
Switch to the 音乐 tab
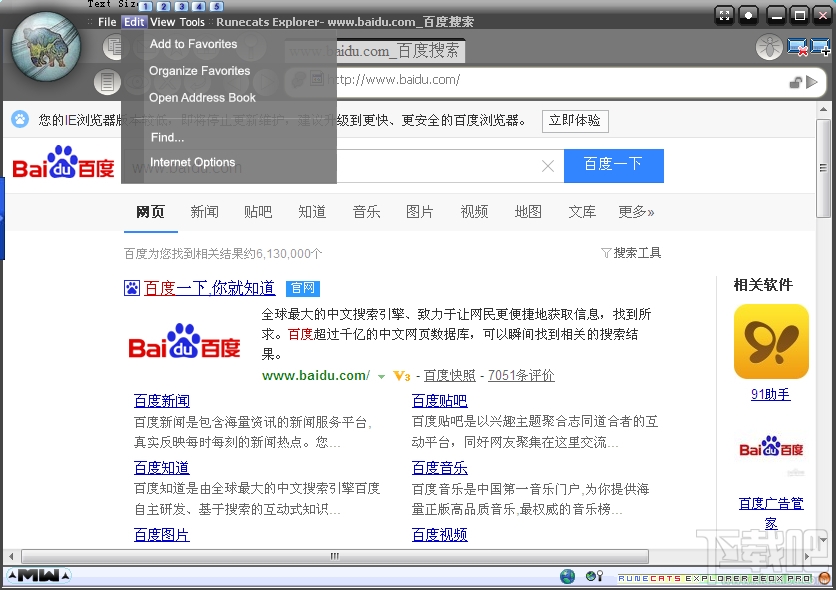click(366, 212)
